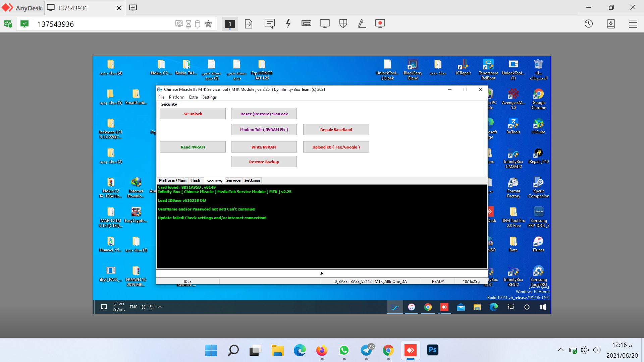The image size is (644, 362).
Task: Open the chat panel in AnyDesk toolbar
Action: point(270,23)
